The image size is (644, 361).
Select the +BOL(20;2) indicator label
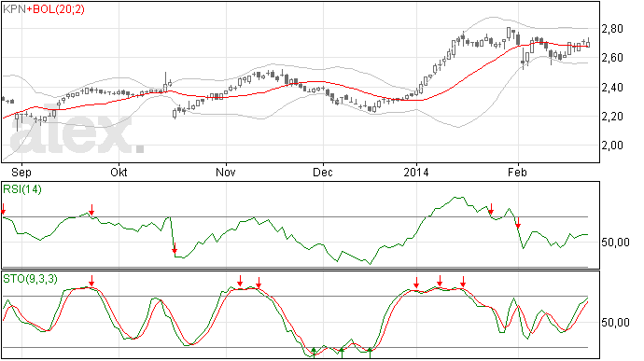56,9
